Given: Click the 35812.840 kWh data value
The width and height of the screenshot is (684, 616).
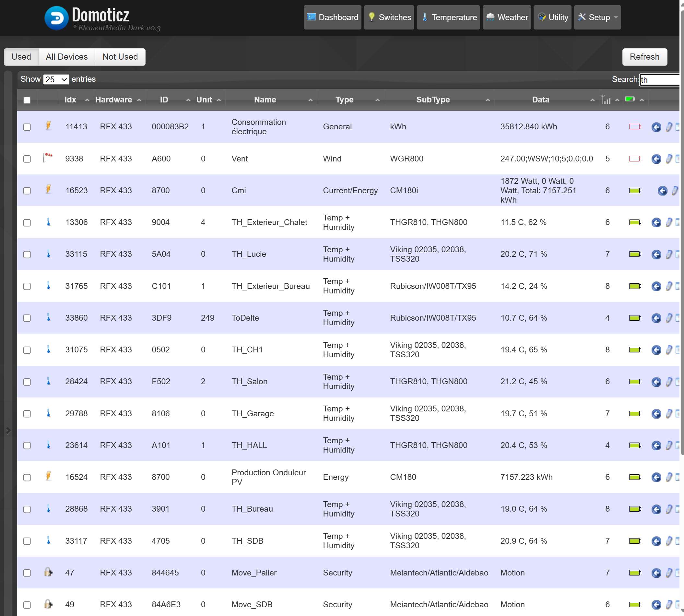Looking at the screenshot, I should point(528,126).
